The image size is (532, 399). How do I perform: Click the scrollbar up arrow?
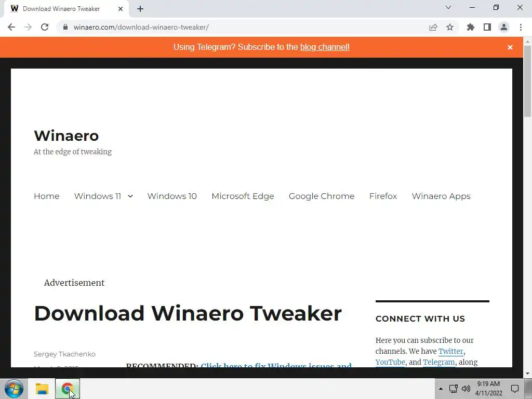[528, 42]
